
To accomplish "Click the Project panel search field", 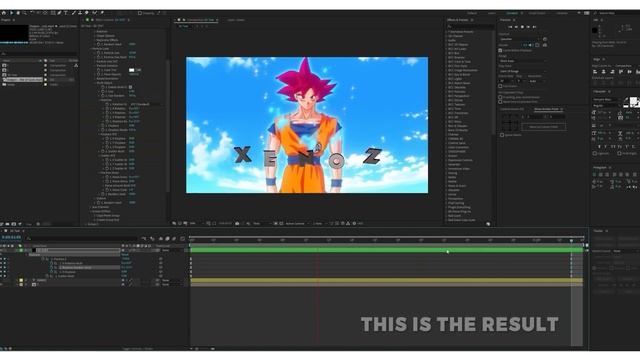I will pos(39,53).
